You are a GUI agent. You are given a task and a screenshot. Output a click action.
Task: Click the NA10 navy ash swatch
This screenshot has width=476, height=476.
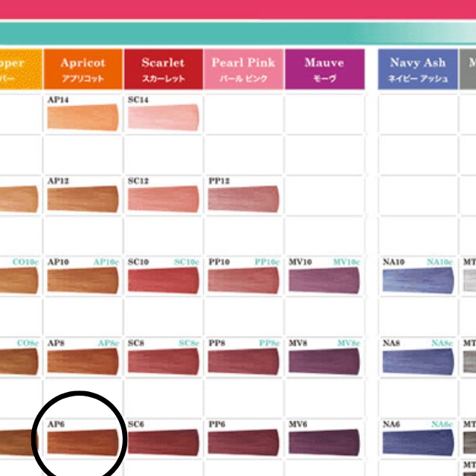pos(417,280)
